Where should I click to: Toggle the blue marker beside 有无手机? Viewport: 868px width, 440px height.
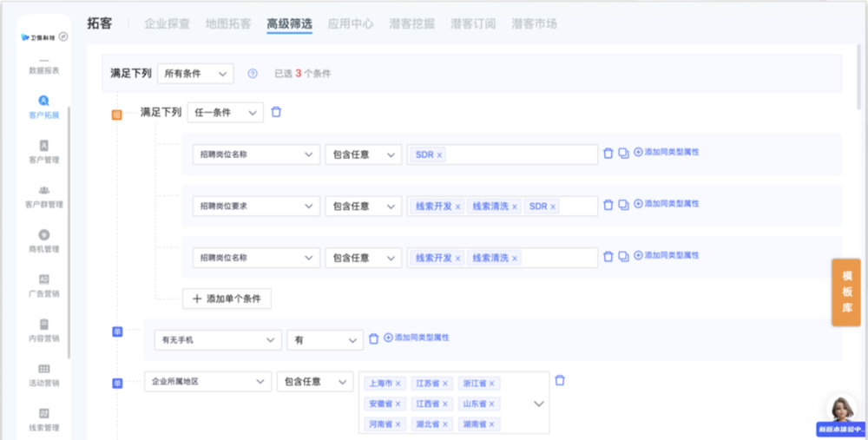117,332
